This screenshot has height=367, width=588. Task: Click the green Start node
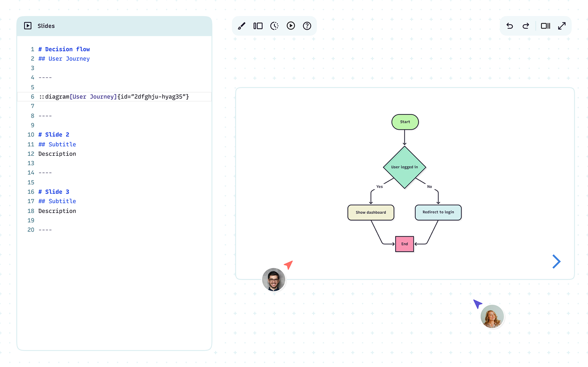405,122
